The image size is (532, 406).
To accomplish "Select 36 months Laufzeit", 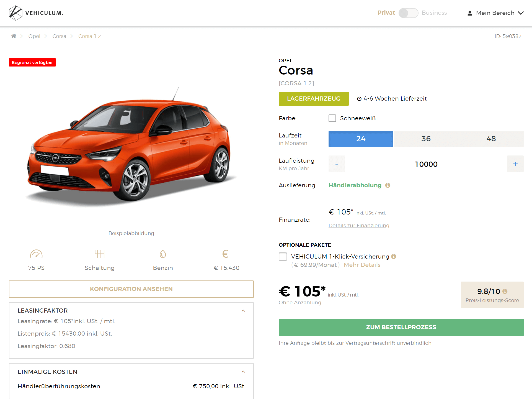I will click(426, 139).
